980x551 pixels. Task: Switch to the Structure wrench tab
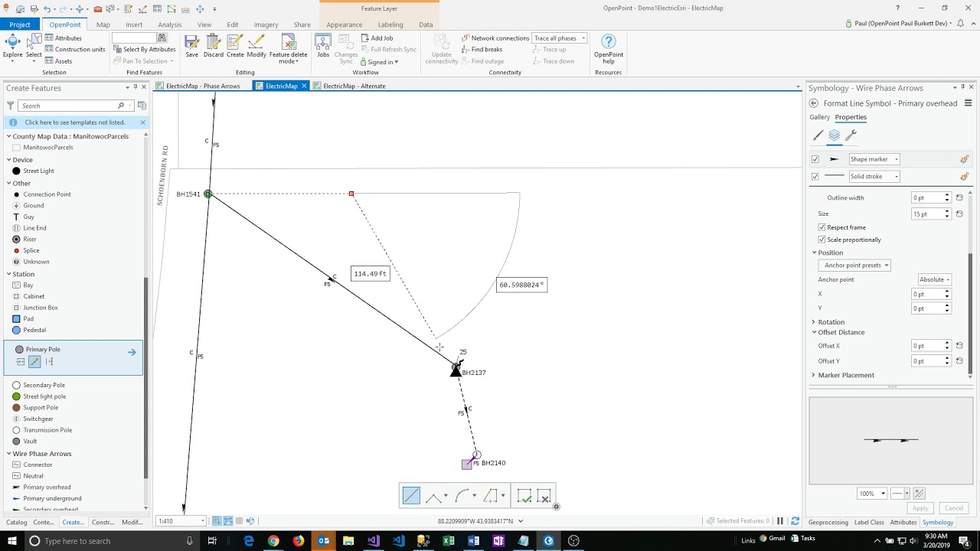pyautogui.click(x=851, y=135)
